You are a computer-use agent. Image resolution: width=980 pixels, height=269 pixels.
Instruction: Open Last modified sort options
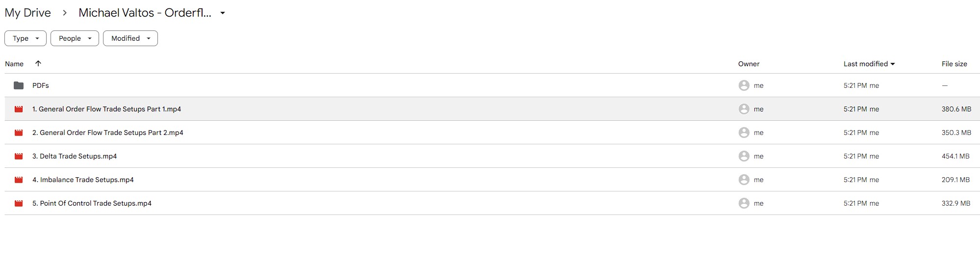click(x=869, y=64)
